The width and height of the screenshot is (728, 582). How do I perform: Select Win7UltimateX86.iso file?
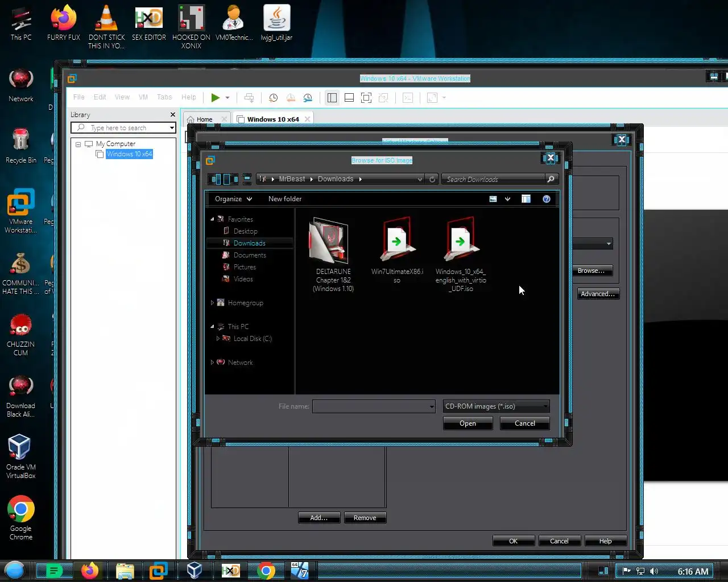pyautogui.click(x=397, y=250)
